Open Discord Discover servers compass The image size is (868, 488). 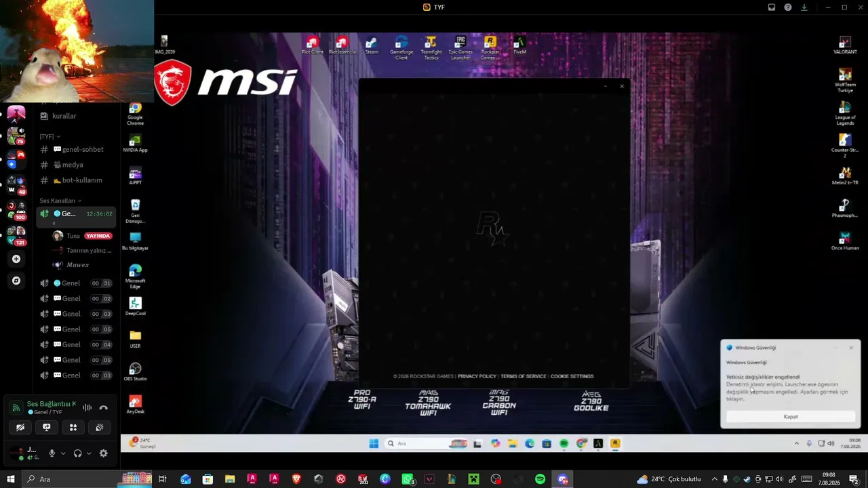16,281
